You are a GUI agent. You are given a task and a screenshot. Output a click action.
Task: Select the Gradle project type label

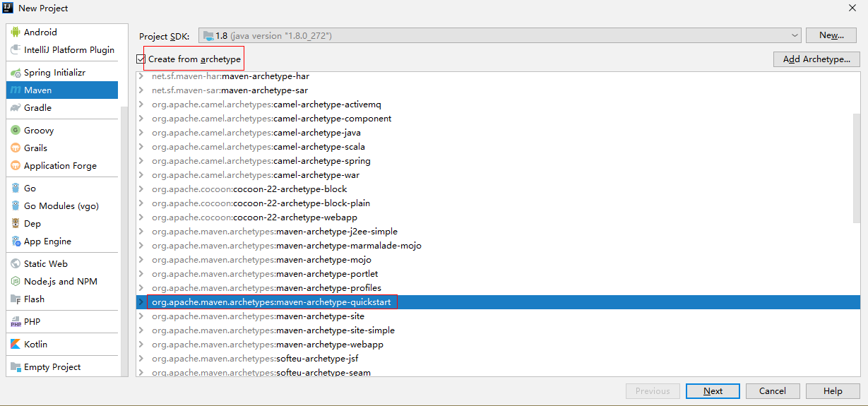tap(37, 108)
